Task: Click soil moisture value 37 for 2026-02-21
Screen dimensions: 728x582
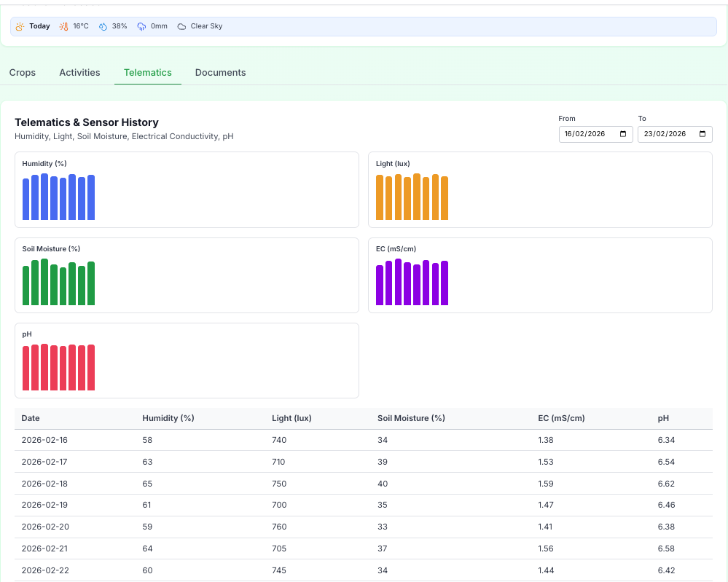Action: coord(382,548)
